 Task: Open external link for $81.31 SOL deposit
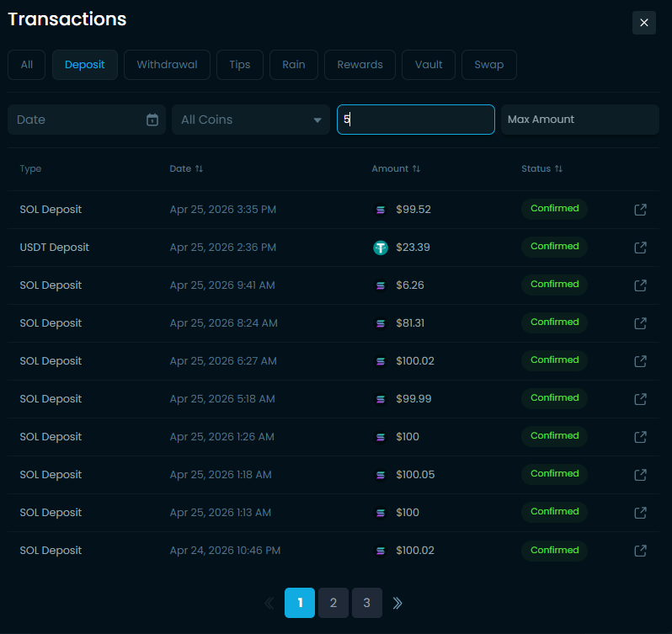coord(640,323)
